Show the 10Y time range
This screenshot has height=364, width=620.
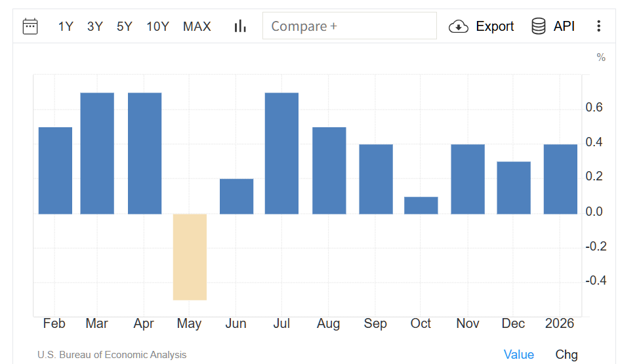pos(158,26)
